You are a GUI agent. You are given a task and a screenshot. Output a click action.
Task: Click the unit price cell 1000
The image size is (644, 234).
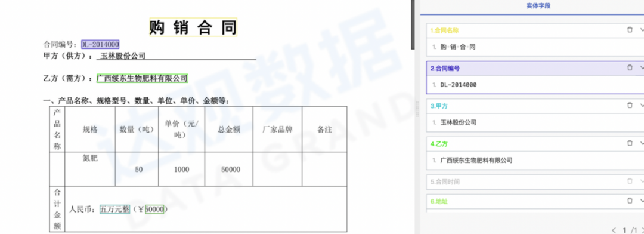click(181, 170)
